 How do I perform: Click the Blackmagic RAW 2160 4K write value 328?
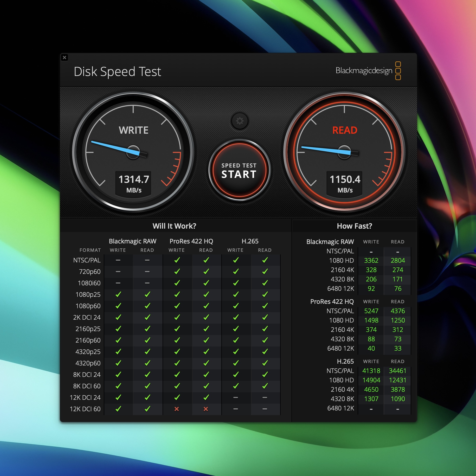tap(371, 270)
